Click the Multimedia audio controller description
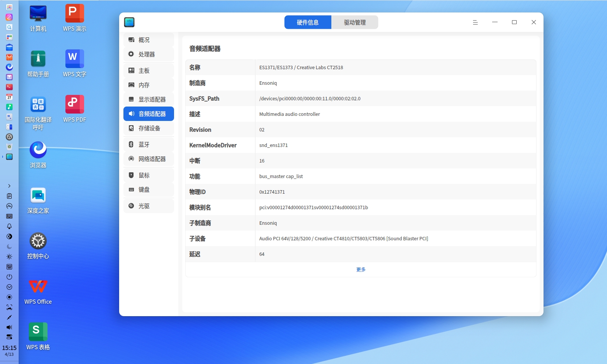 (290, 114)
